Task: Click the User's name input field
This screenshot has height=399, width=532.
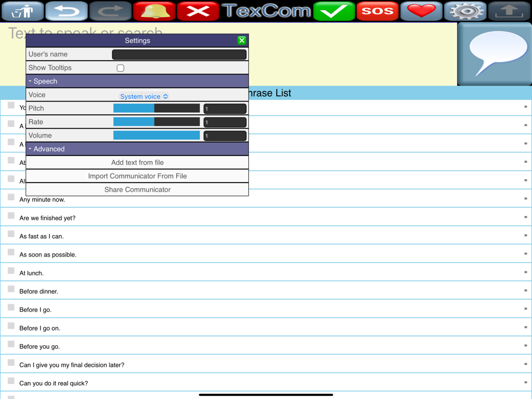Action: click(179, 54)
